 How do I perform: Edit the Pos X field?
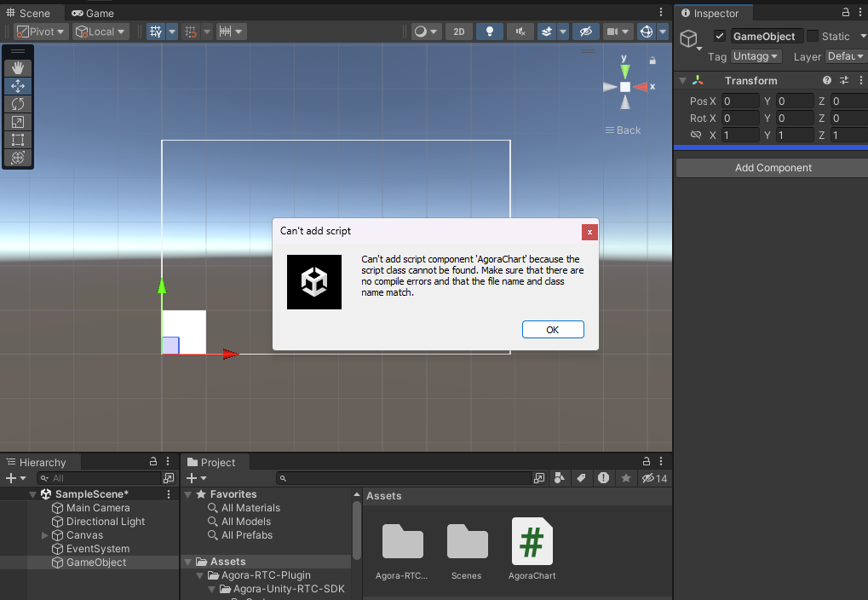740,101
